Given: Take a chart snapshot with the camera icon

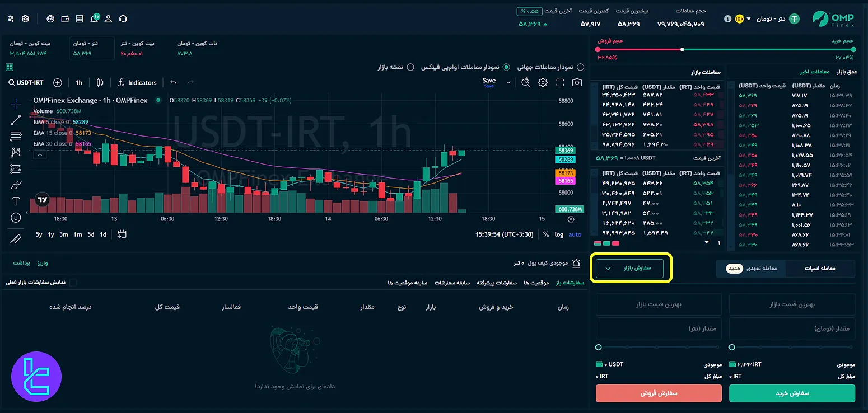Looking at the screenshot, I should pyautogui.click(x=577, y=82).
